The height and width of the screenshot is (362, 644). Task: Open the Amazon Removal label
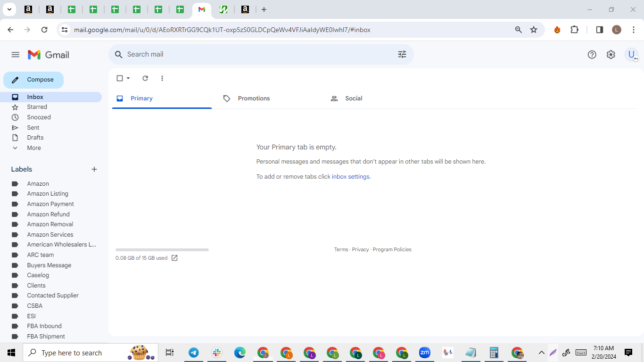click(51, 224)
